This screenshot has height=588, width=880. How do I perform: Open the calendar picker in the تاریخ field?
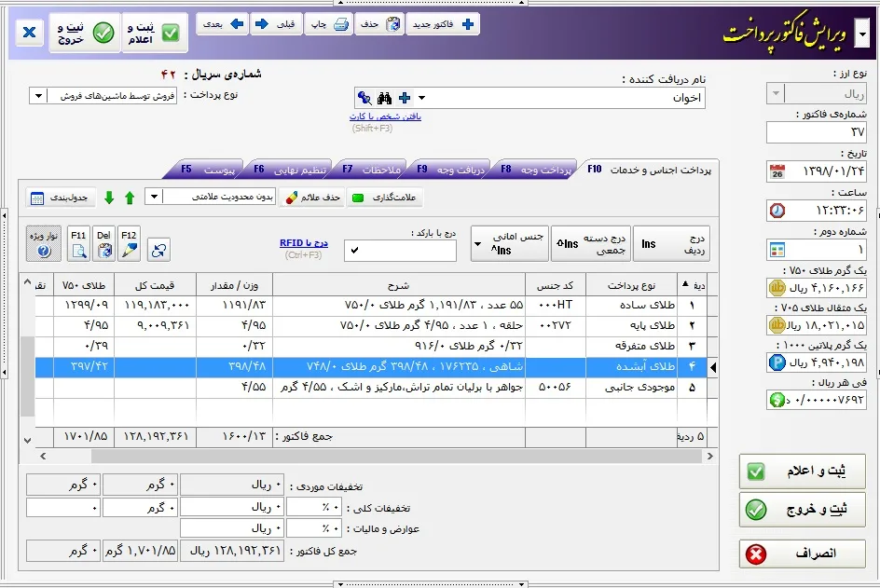(777, 171)
